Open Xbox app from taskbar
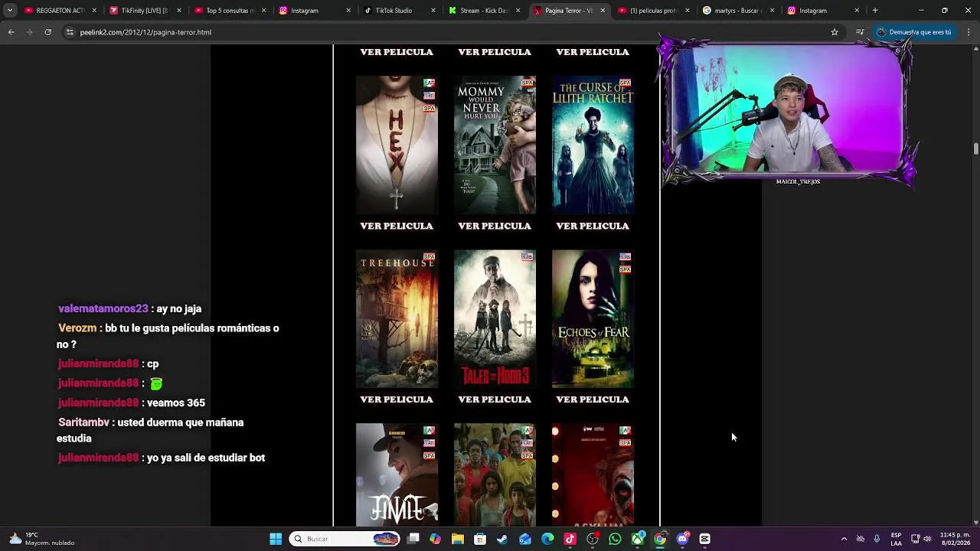980x551 pixels. [637, 539]
